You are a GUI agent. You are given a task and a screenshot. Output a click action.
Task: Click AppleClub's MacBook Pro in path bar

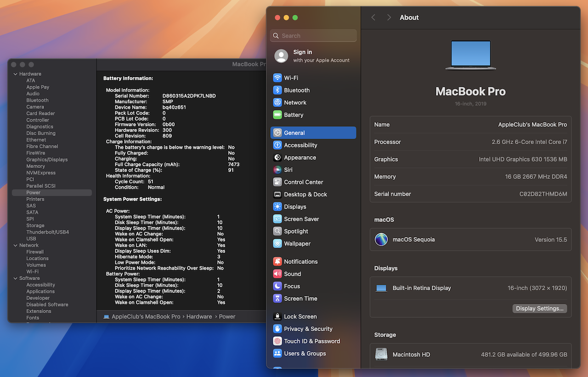[146, 317]
